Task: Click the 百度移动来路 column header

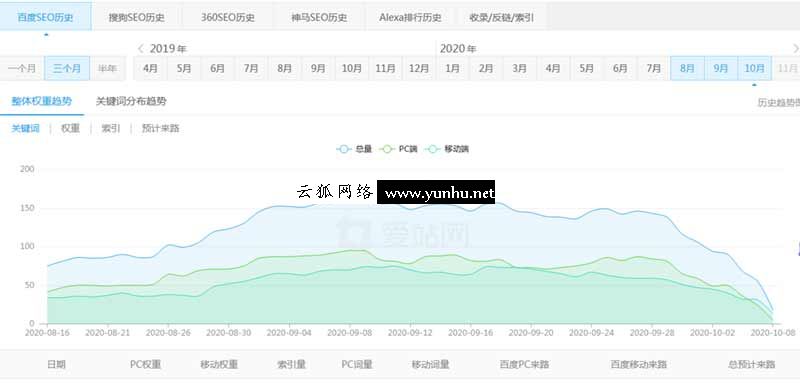Action: coord(639,365)
